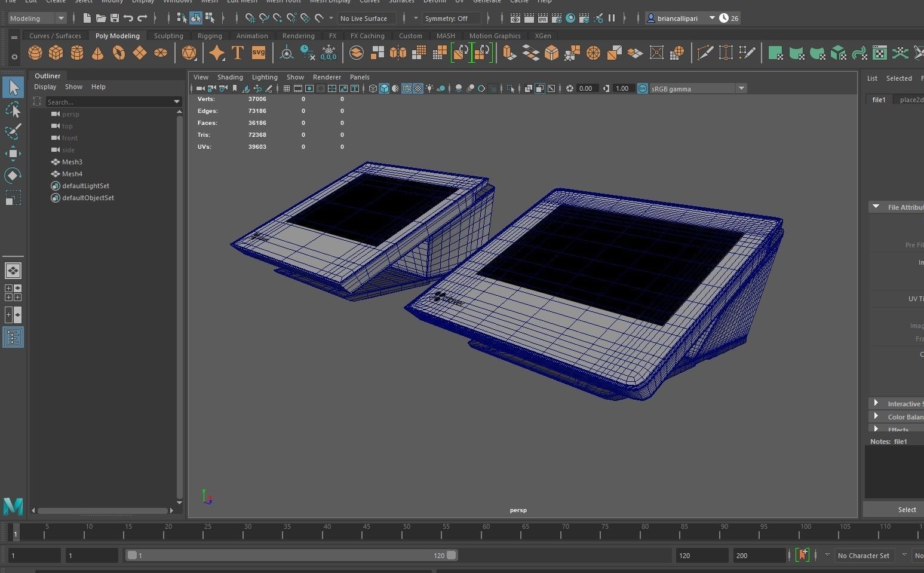This screenshot has width=924, height=573.
Task: Create a polygon disc from shelf
Action: coord(161,53)
